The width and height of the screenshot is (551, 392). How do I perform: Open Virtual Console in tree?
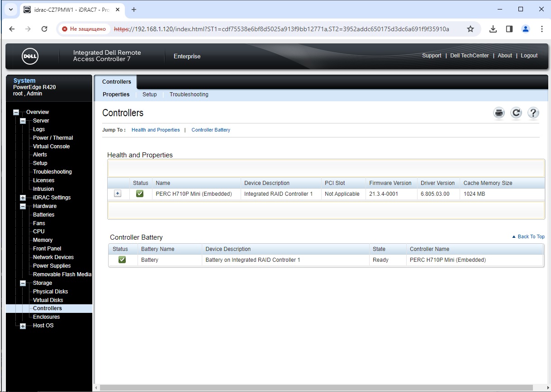52,146
